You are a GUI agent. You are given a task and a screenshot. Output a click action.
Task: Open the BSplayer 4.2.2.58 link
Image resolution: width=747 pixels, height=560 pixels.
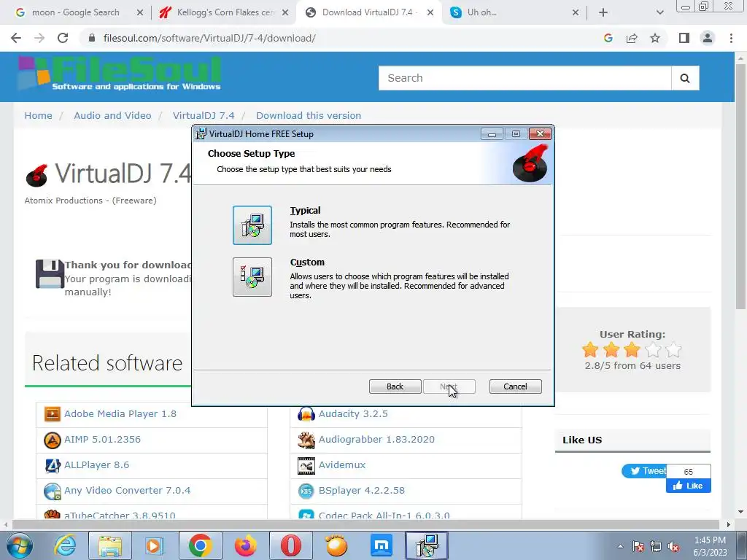click(362, 491)
